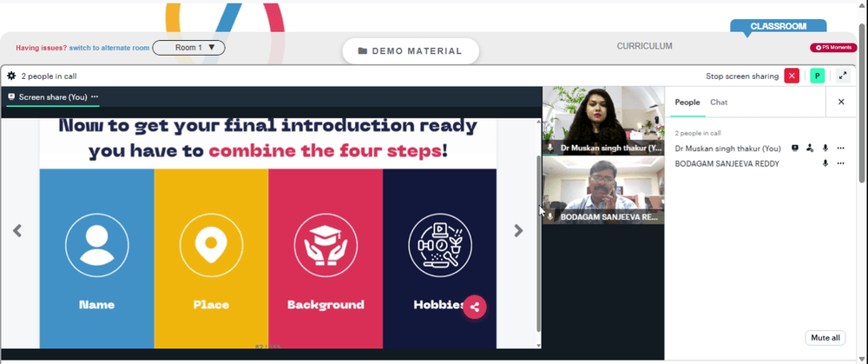Click mic icon on Dr Muskan's video tile
The height and width of the screenshot is (364, 868).
point(550,148)
